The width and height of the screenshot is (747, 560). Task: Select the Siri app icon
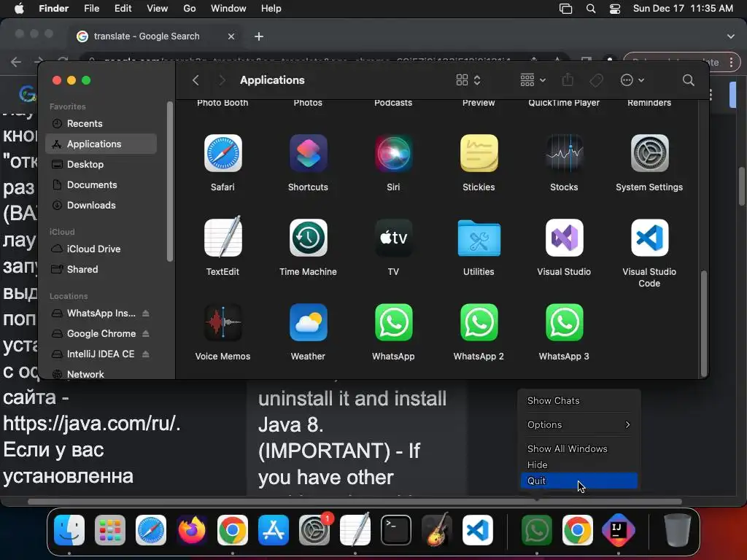coord(393,153)
